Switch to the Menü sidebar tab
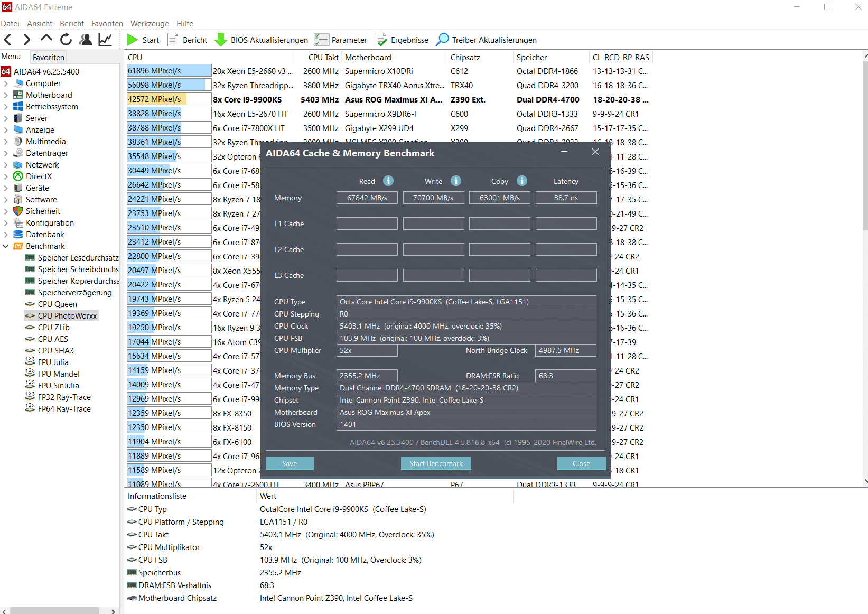868x614 pixels. click(x=11, y=57)
